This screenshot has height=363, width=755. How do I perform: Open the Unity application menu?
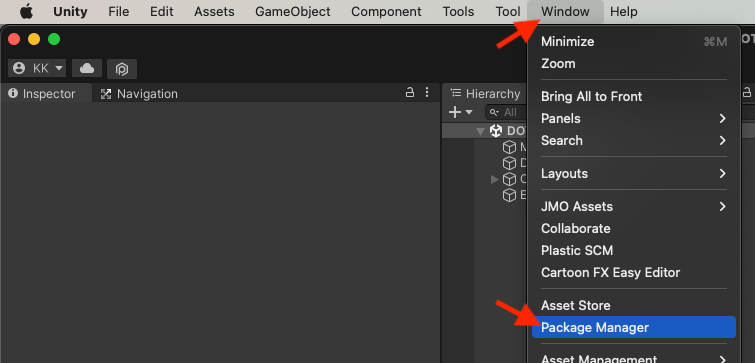(71, 12)
